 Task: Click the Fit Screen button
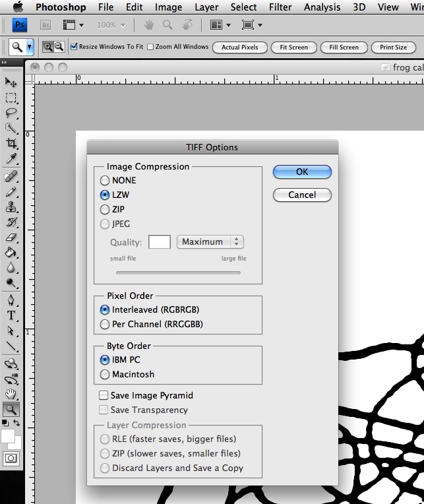pyautogui.click(x=294, y=47)
